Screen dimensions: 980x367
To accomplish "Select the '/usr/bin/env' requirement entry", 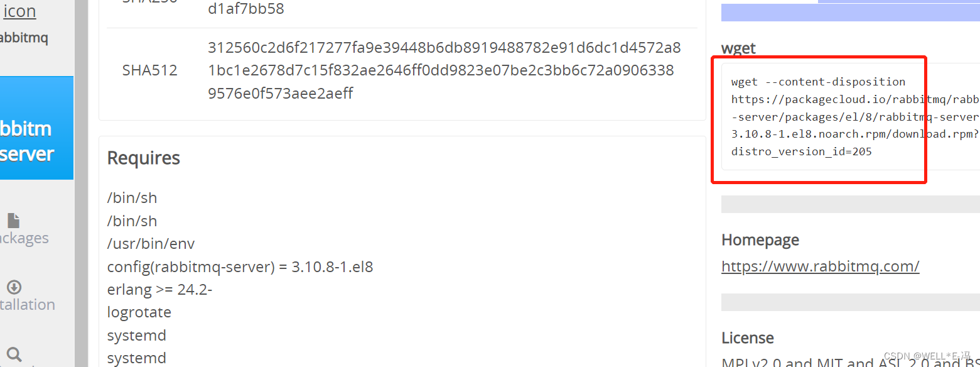I will coord(151,243).
